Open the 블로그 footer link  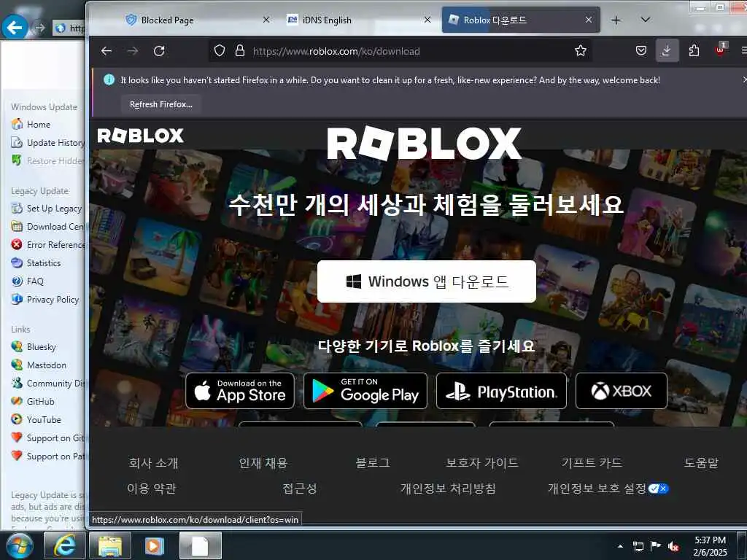[x=373, y=463]
